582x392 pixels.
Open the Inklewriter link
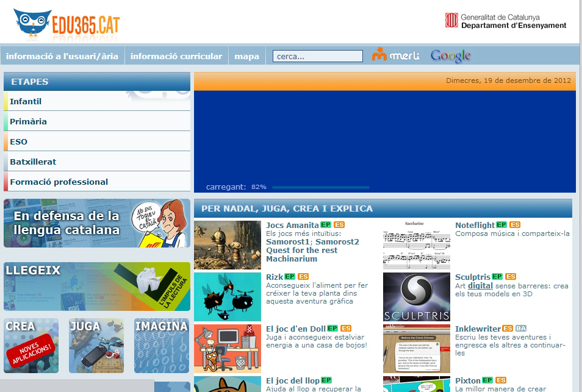pyautogui.click(x=478, y=329)
